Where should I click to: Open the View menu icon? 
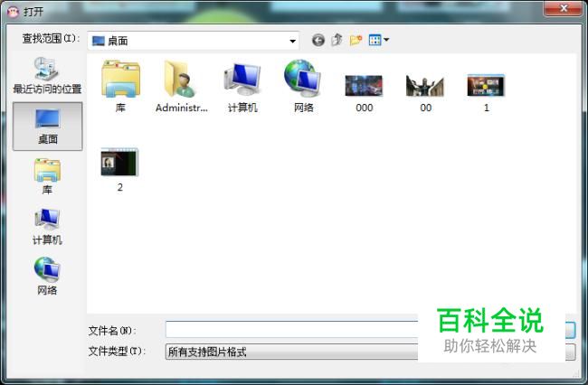(x=379, y=40)
